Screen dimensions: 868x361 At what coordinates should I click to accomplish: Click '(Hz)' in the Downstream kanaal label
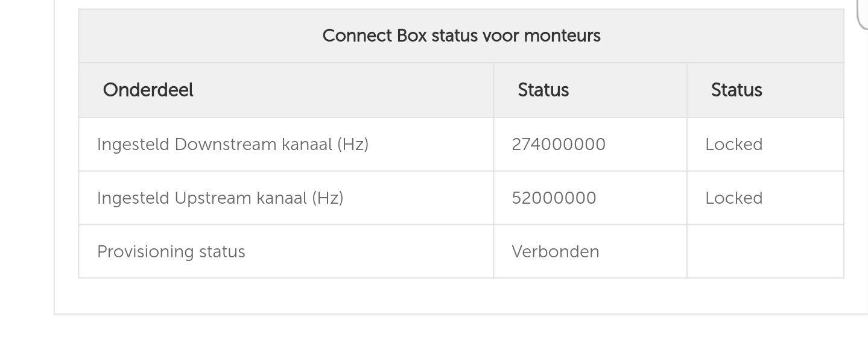coord(353,145)
